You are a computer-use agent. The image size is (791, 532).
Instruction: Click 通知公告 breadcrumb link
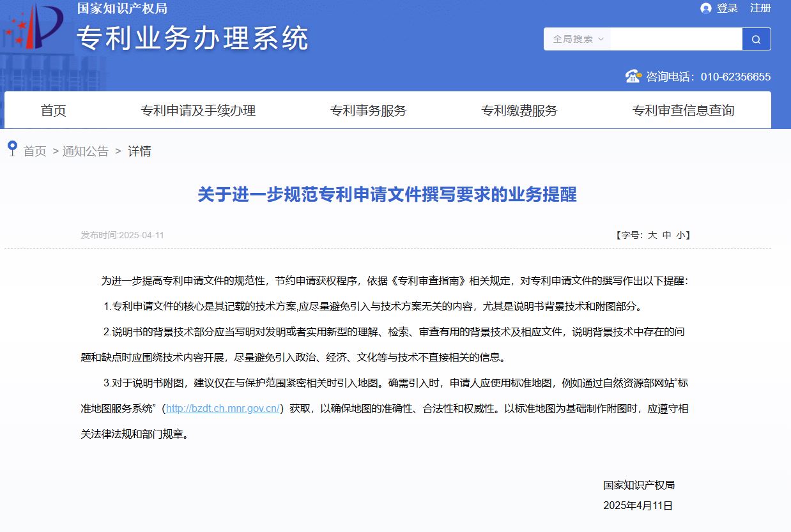tap(86, 151)
